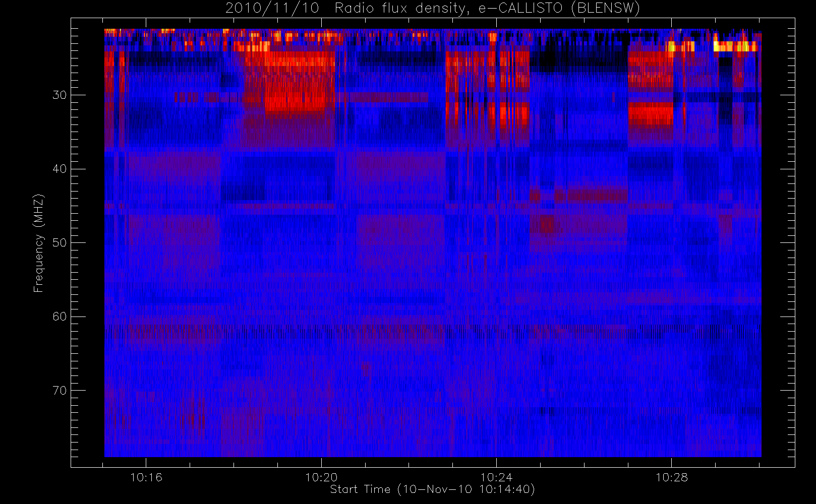
Task: Select the 10:16 time tick label
Action: (x=146, y=477)
